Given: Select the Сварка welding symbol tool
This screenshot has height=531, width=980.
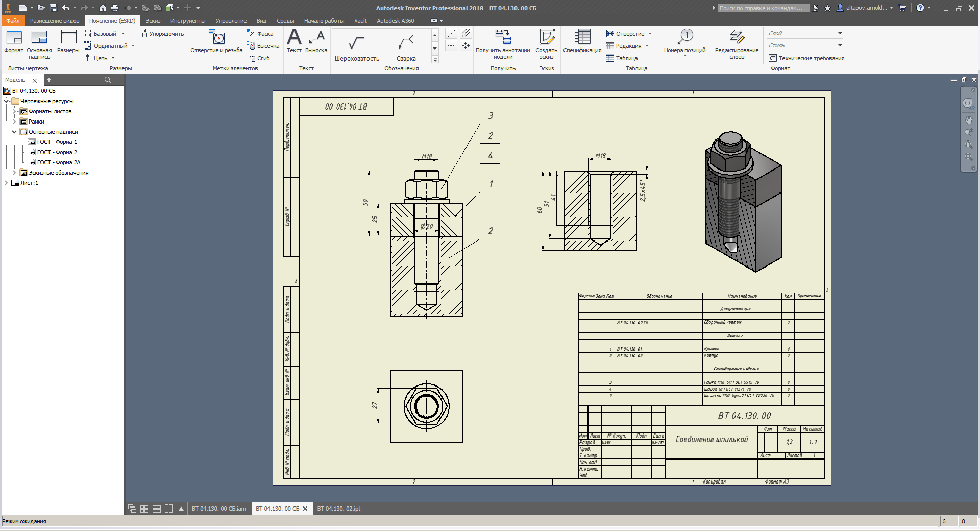Looking at the screenshot, I should coord(406,47).
